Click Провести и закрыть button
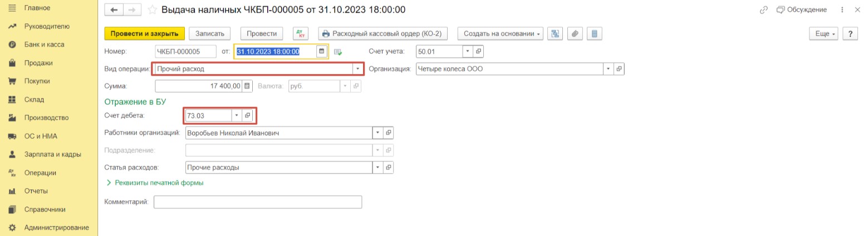Image resolution: width=868 pixels, height=236 pixels. click(x=145, y=33)
